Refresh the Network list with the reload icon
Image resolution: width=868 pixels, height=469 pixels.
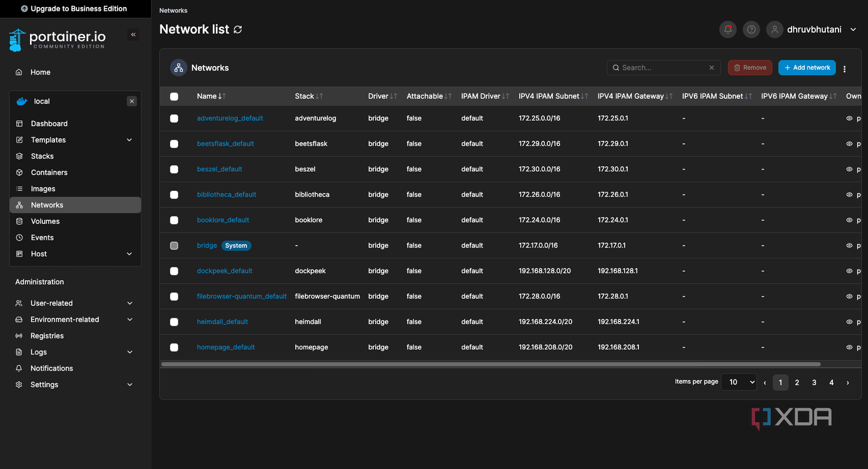238,29
